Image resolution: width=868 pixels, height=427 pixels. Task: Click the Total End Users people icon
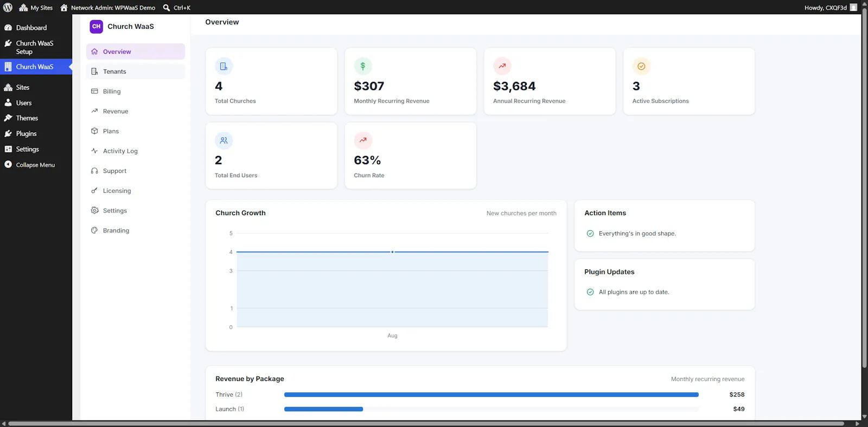(x=224, y=140)
